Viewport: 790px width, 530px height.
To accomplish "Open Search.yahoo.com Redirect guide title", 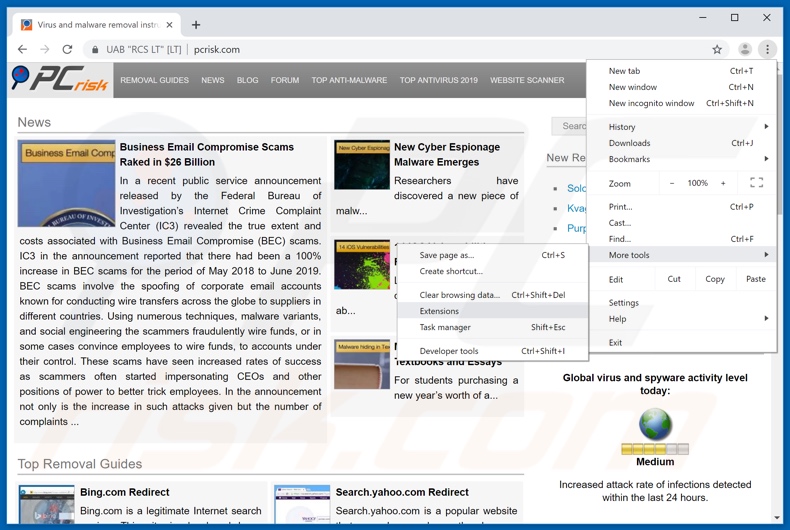I will (402, 492).
